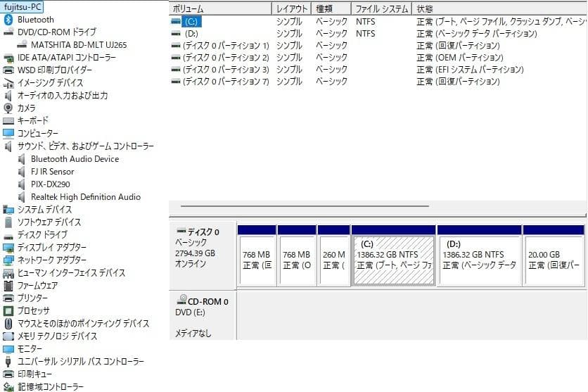Click the WSD 印刷プロバイダー printer icon
The width and height of the screenshot is (588, 392).
click(x=8, y=70)
